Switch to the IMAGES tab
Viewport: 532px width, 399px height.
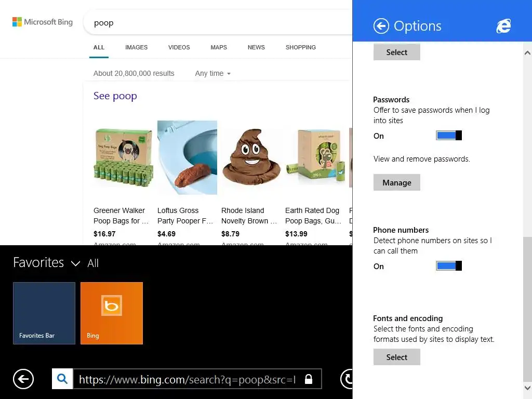point(137,47)
